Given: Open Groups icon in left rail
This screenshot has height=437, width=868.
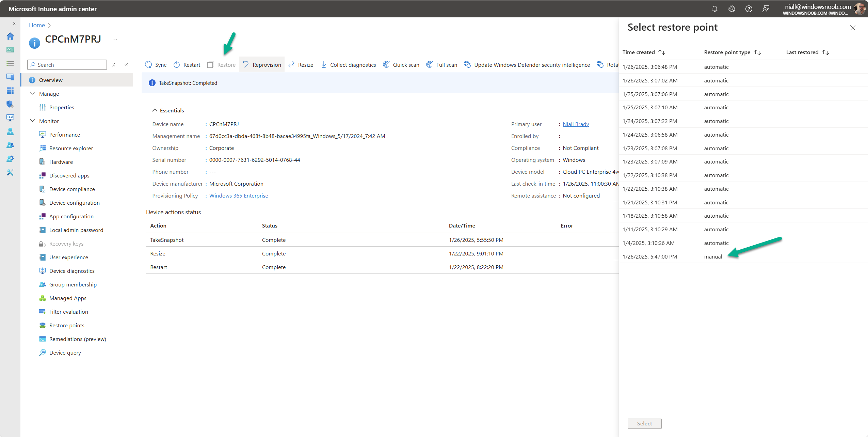Looking at the screenshot, I should pyautogui.click(x=10, y=145).
